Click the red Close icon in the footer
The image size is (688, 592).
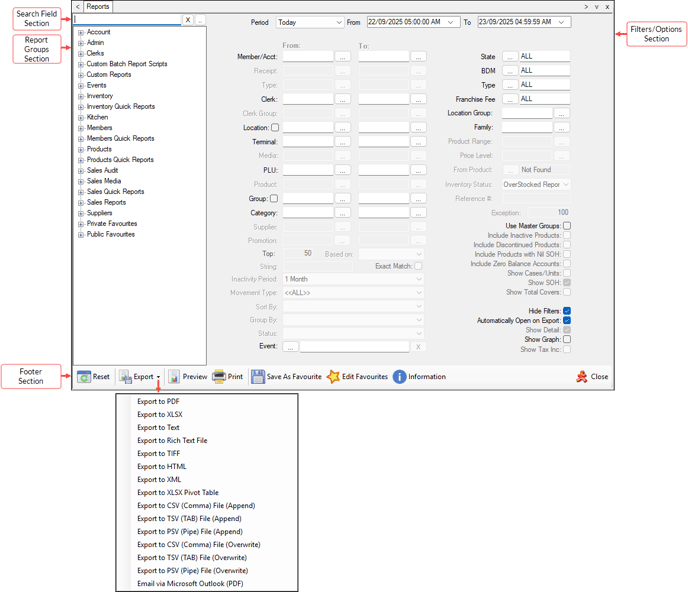(x=581, y=377)
